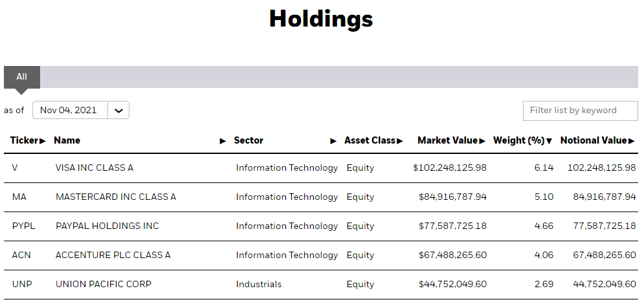Select ticker UNP cell
Screen dimensions: 644x304
[22, 285]
